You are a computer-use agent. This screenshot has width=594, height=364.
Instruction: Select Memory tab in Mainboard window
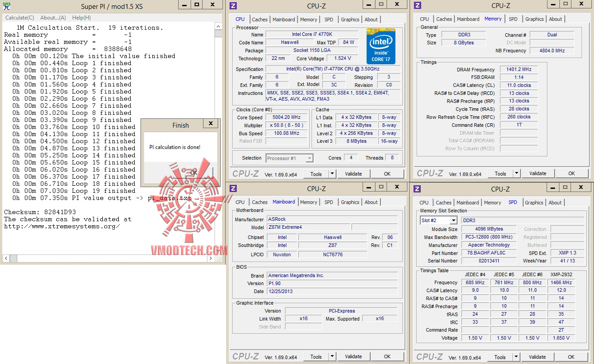pyautogui.click(x=309, y=202)
